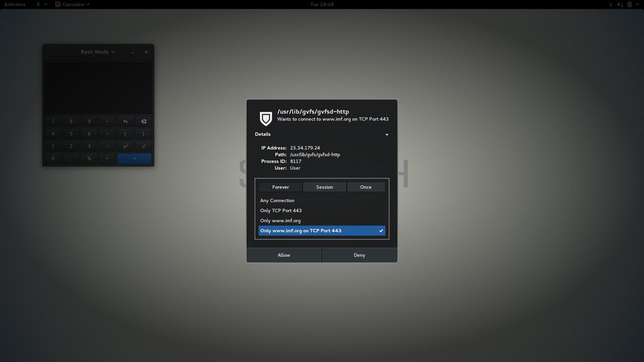Select the square root function on the calculator
The width and height of the screenshot is (644, 362).
point(143,146)
